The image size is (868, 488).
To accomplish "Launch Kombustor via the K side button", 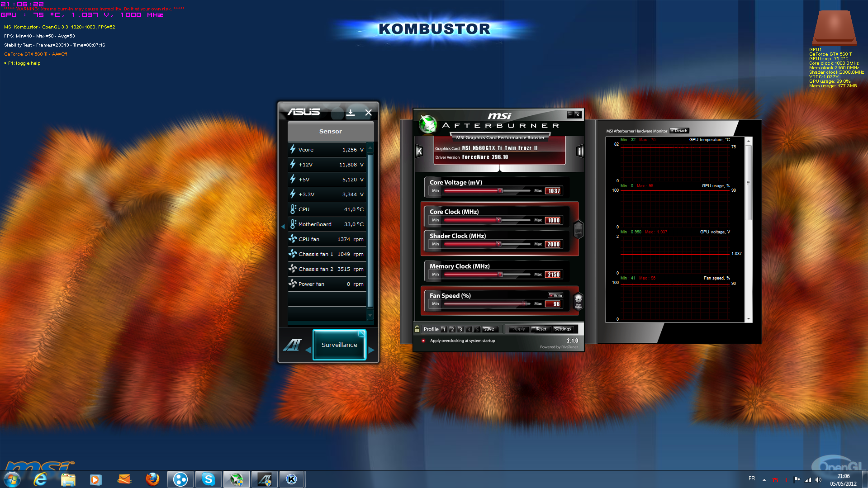I will click(419, 152).
